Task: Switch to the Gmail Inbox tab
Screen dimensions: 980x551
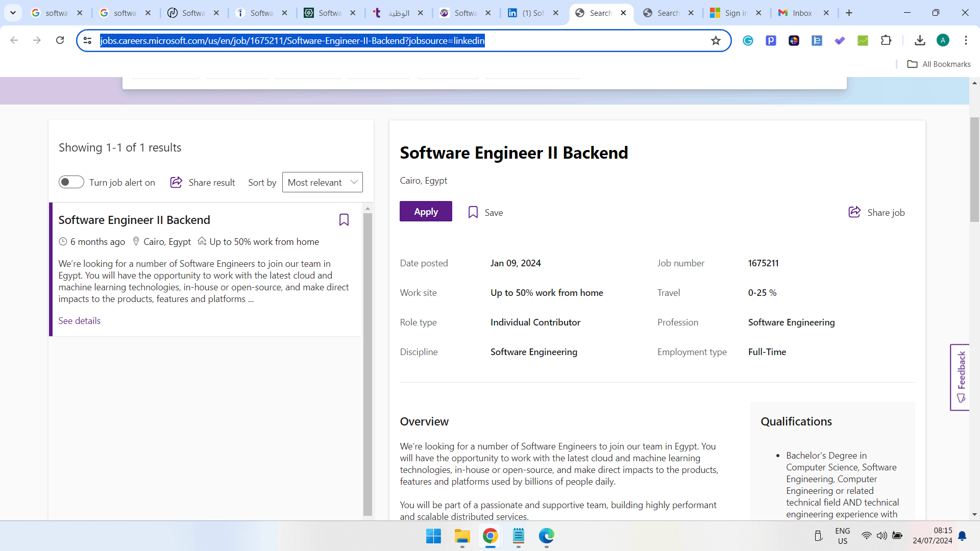Action: point(801,13)
